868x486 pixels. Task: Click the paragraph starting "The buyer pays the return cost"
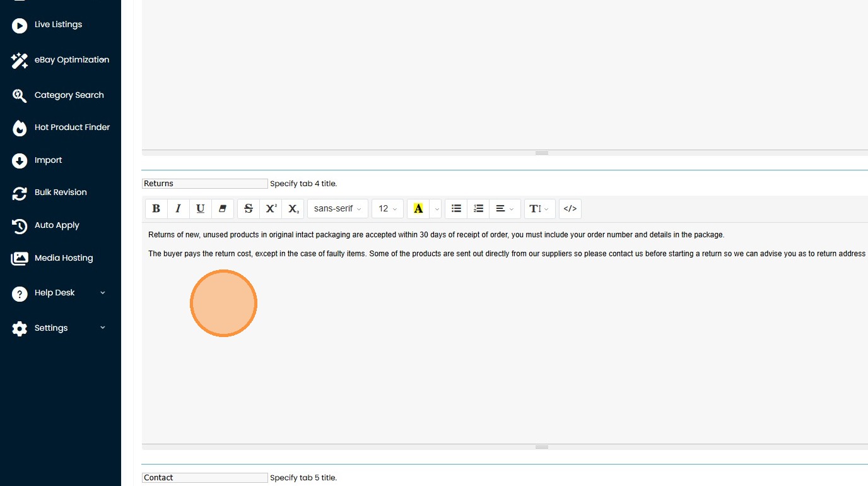click(x=507, y=254)
